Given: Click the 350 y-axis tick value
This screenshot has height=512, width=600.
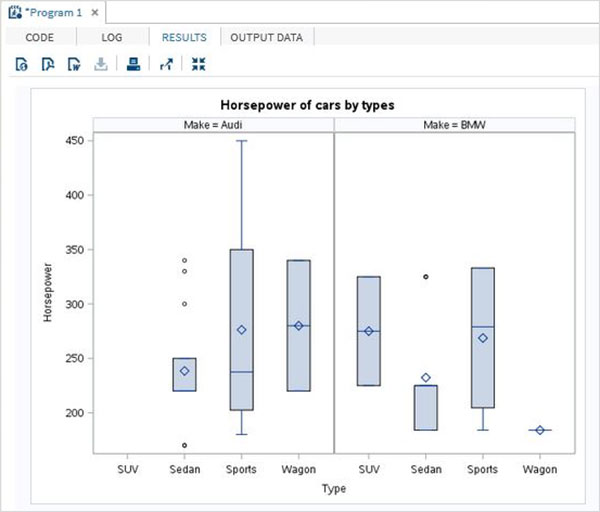Looking at the screenshot, I should (x=74, y=249).
